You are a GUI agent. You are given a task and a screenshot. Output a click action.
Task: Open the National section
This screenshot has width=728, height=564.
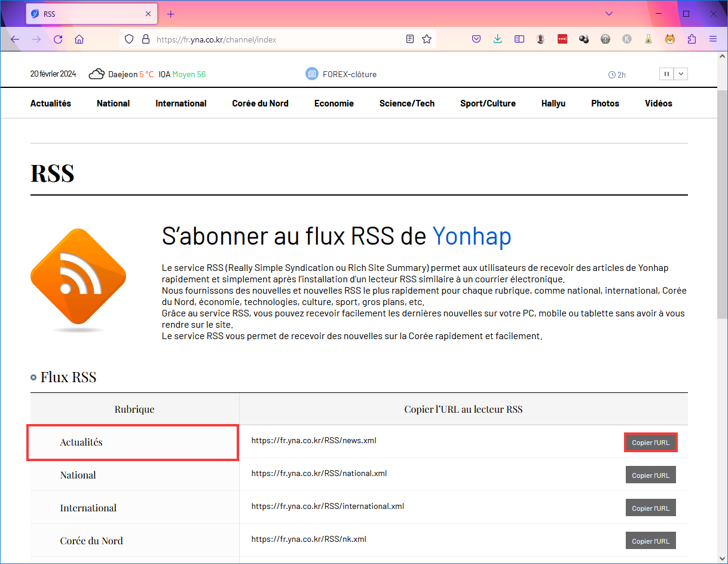click(113, 103)
